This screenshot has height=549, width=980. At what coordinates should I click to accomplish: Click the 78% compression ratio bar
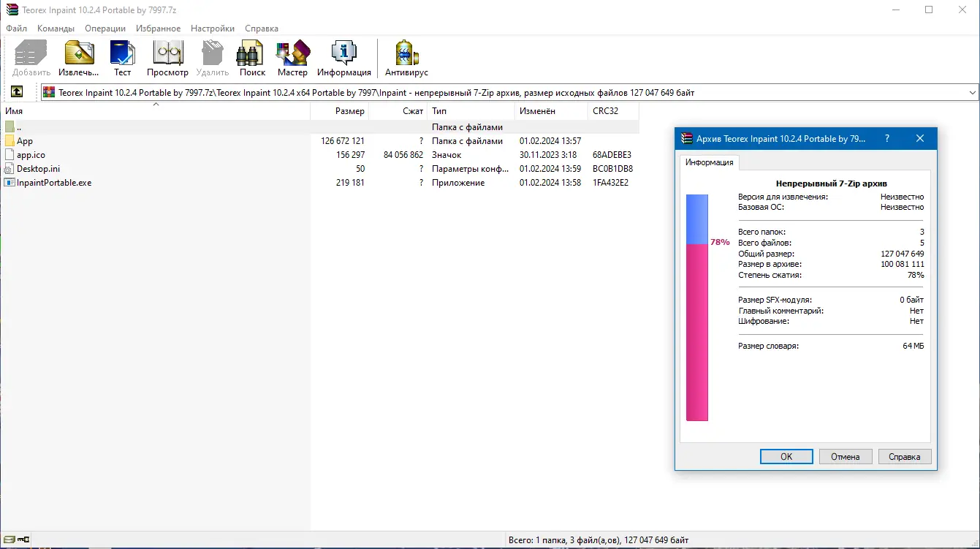[x=697, y=307]
